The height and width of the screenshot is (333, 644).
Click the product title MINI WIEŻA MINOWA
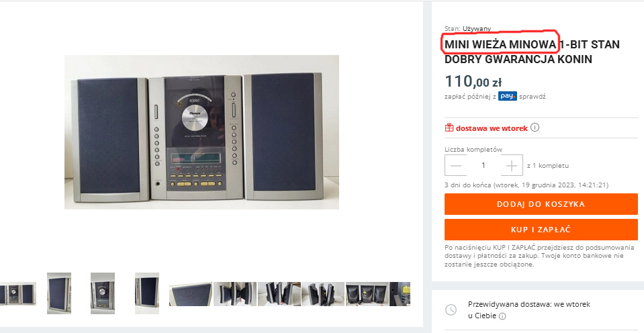(500, 44)
